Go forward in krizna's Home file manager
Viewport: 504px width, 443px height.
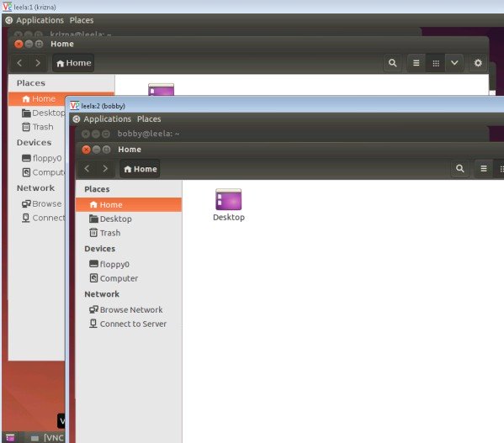[38, 63]
